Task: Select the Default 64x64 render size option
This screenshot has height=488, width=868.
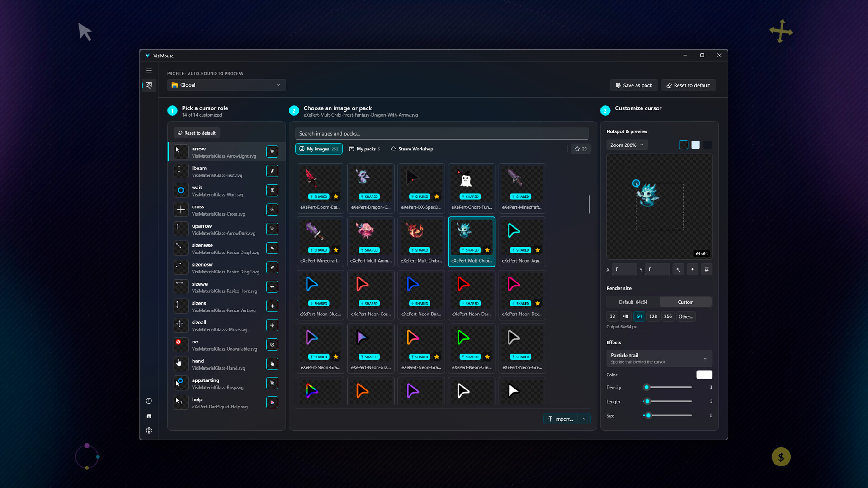Action: (x=633, y=302)
